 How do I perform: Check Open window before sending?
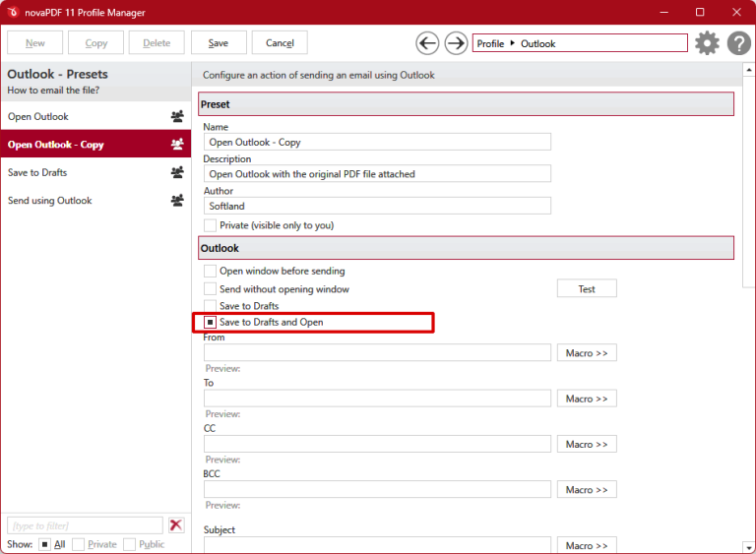pos(210,271)
